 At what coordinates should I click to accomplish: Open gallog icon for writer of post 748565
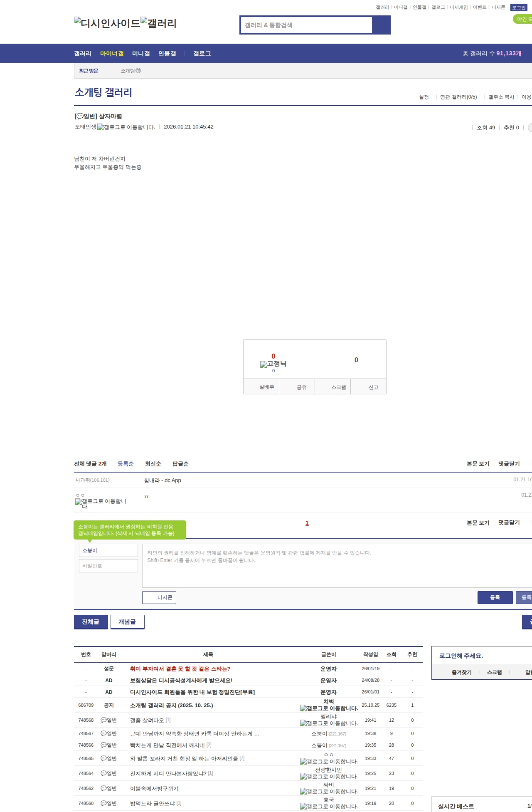click(329, 761)
